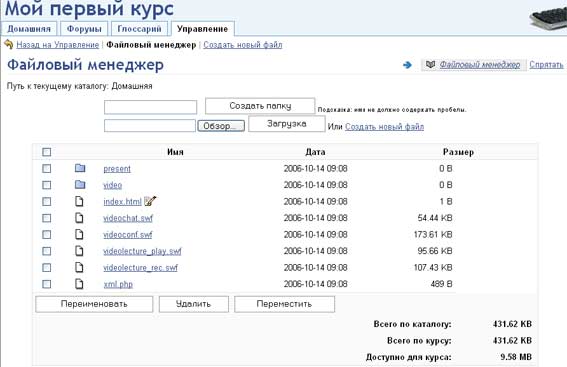The width and height of the screenshot is (567, 367).
Task: Check the box for videochat.swf
Action: tap(47, 218)
